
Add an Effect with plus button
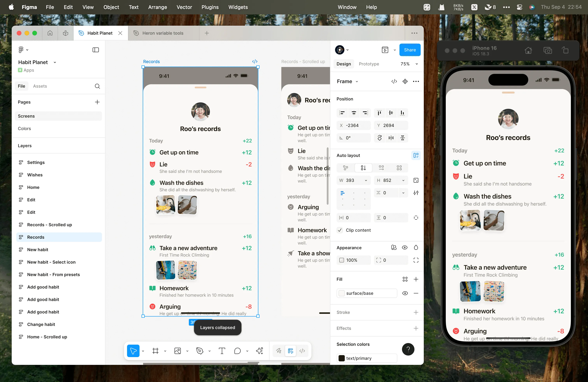tap(416, 328)
